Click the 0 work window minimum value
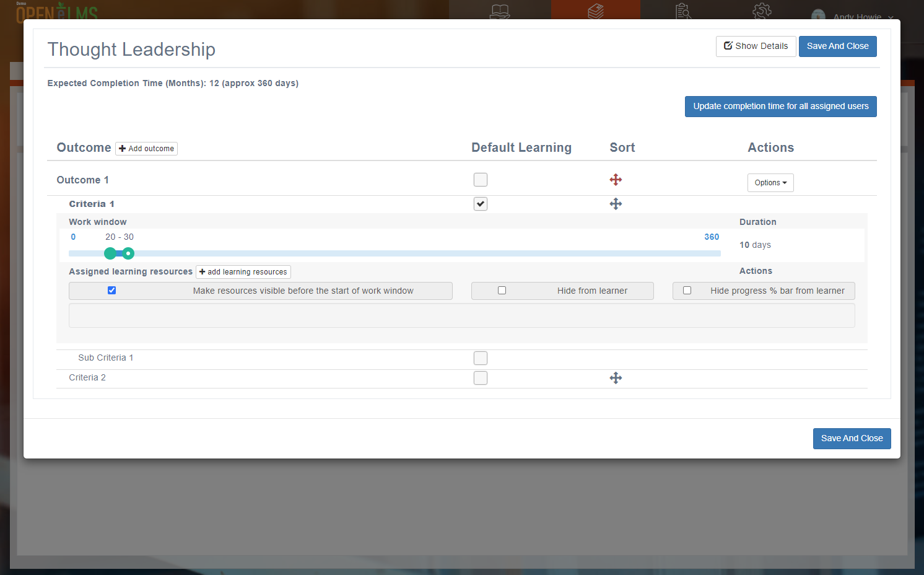The image size is (924, 575). pyautogui.click(x=73, y=237)
